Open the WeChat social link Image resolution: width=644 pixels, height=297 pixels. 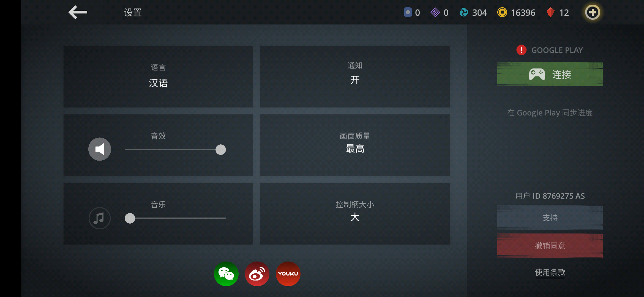click(x=226, y=274)
